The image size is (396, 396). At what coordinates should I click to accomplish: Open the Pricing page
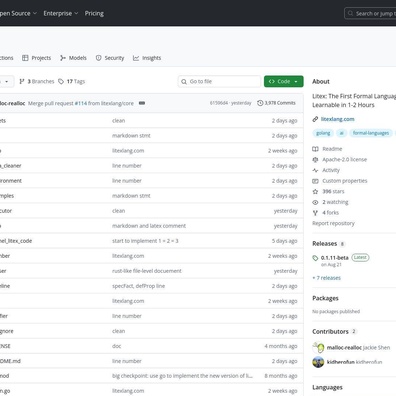(x=94, y=13)
